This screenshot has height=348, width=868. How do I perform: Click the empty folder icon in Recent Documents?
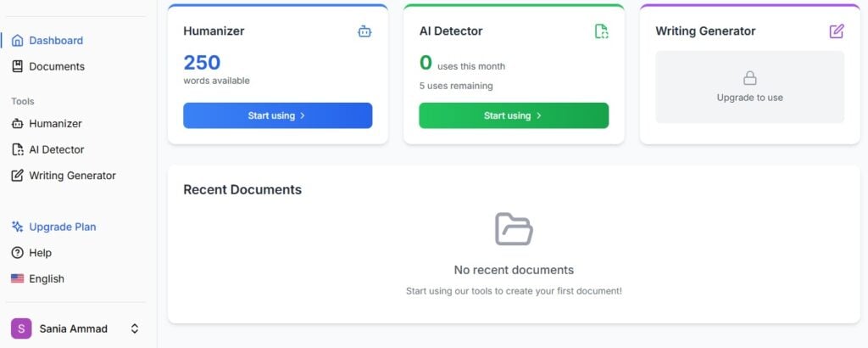pos(514,229)
